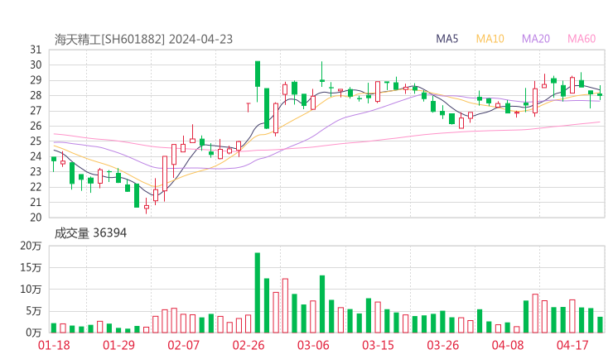This screenshot has width=613, height=364.
Task: Click the 04-17 date axis label
Action: click(x=572, y=345)
